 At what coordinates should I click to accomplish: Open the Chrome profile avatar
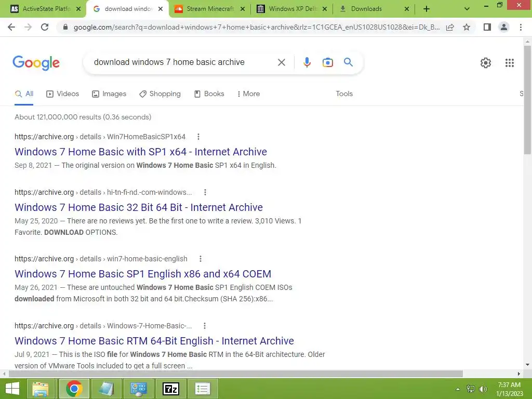point(504,27)
